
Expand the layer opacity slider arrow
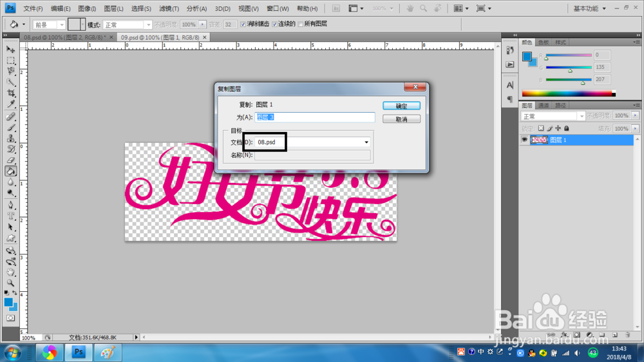pos(636,116)
